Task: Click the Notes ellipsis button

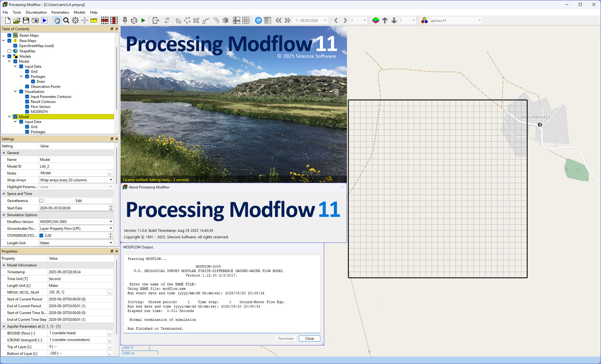Action: [x=110, y=173]
